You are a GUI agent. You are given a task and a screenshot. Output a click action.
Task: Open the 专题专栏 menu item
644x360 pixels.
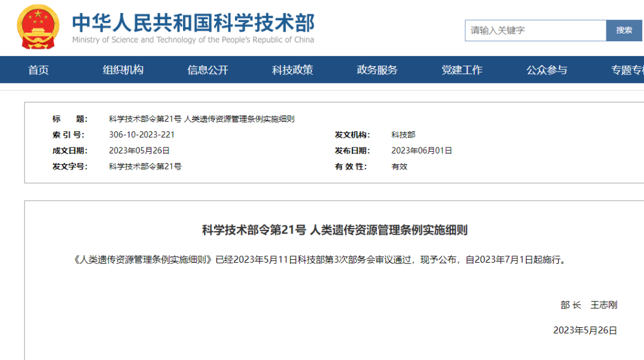tap(627, 70)
